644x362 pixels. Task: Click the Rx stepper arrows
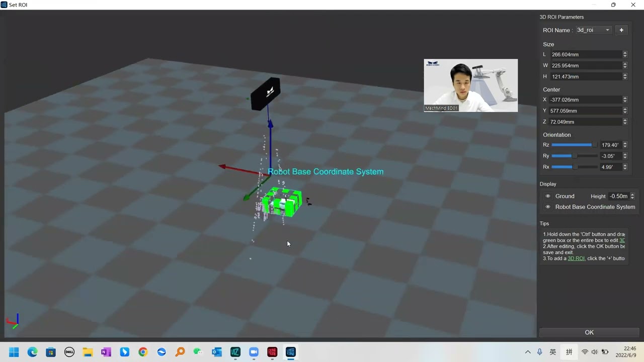pos(625,167)
